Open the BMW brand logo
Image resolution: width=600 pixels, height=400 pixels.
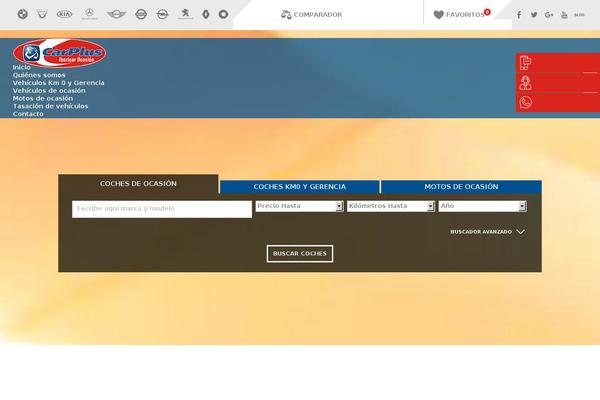click(23, 15)
